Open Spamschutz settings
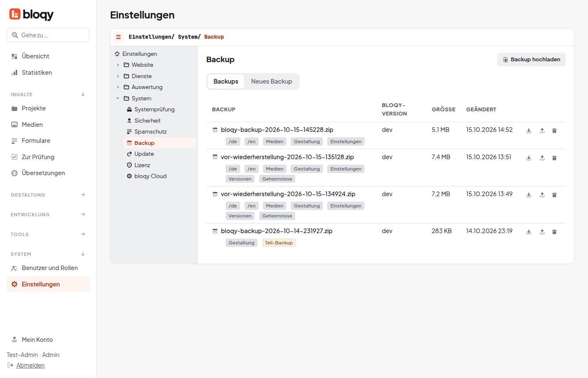588x378 pixels. [160, 132]
